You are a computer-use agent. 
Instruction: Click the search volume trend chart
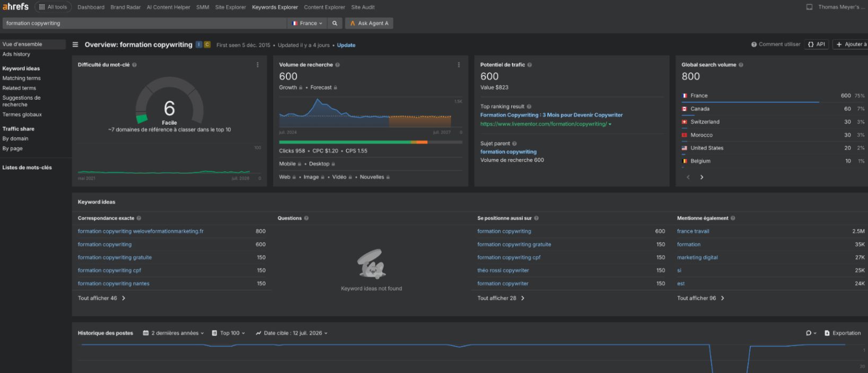click(x=371, y=113)
